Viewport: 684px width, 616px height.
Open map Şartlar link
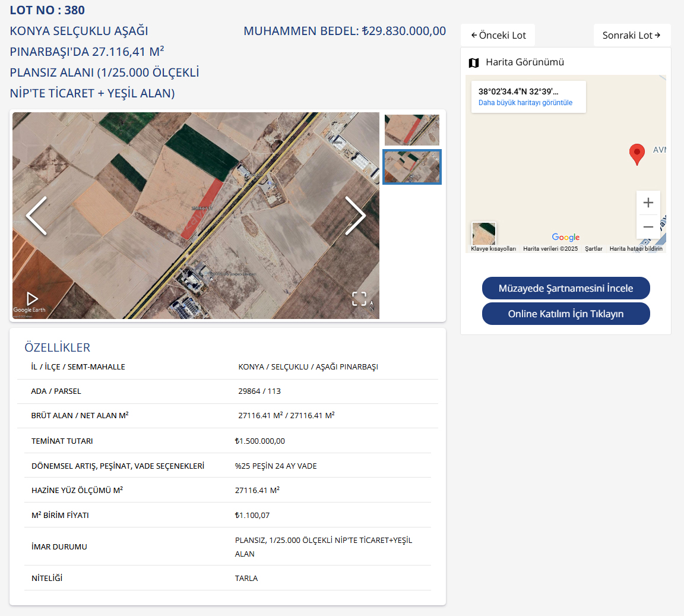[x=593, y=248]
